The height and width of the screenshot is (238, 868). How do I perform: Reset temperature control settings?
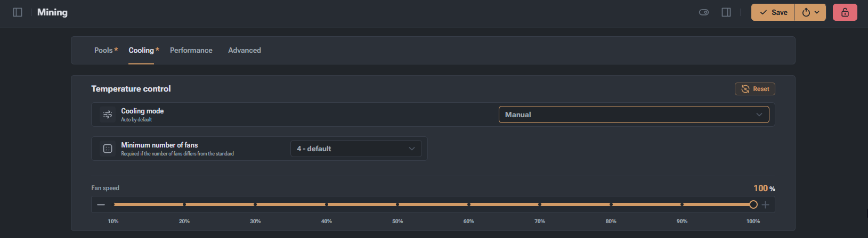(755, 89)
